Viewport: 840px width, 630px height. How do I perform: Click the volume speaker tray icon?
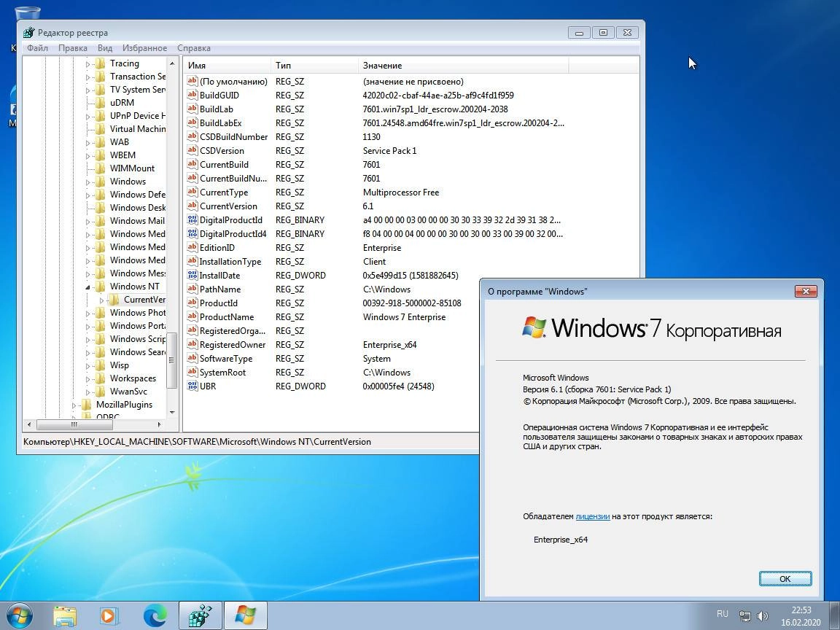click(763, 616)
